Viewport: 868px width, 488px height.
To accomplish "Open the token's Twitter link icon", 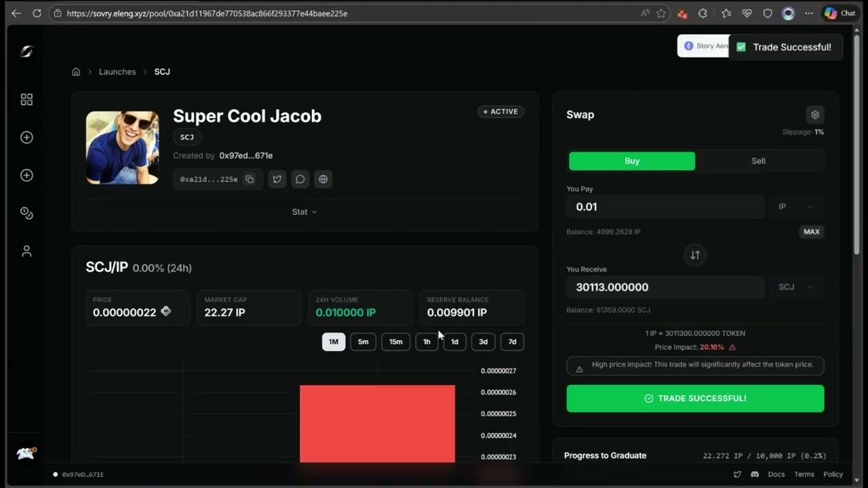I will tap(277, 179).
